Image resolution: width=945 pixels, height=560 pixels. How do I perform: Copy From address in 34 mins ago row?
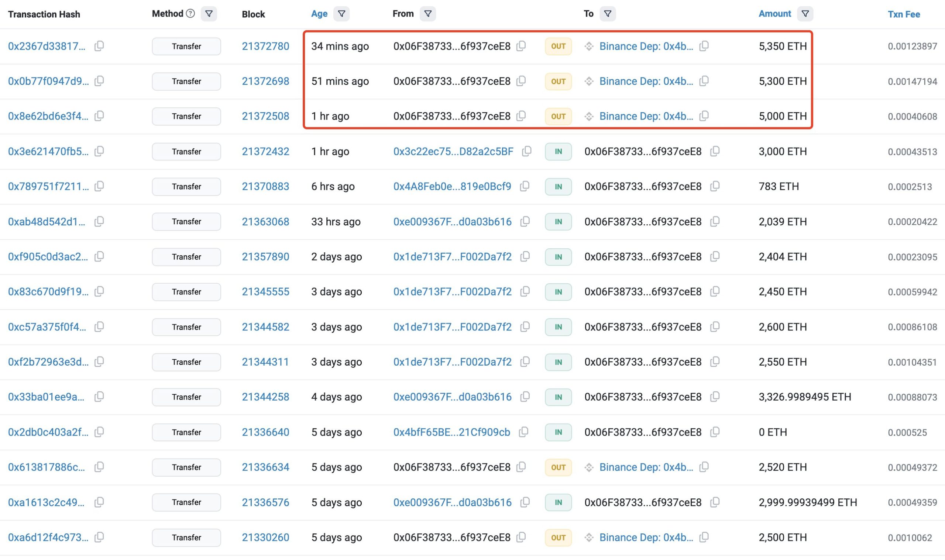tap(521, 46)
